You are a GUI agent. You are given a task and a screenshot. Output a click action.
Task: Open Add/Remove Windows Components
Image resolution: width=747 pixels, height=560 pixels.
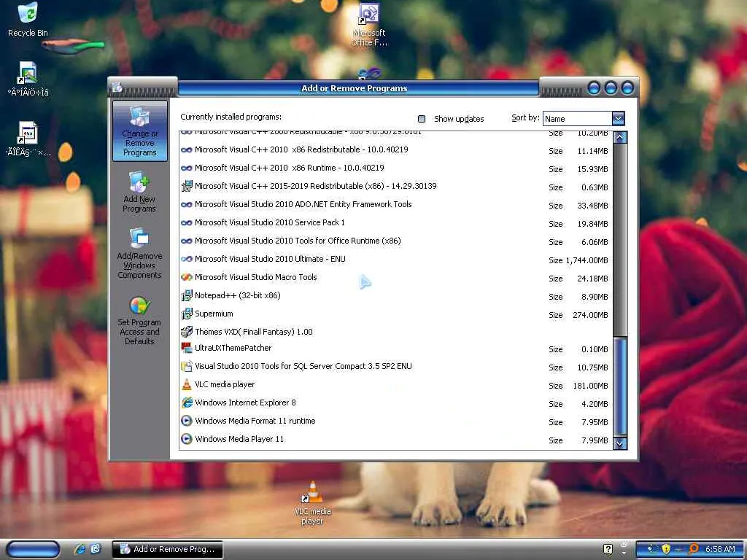pos(139,253)
